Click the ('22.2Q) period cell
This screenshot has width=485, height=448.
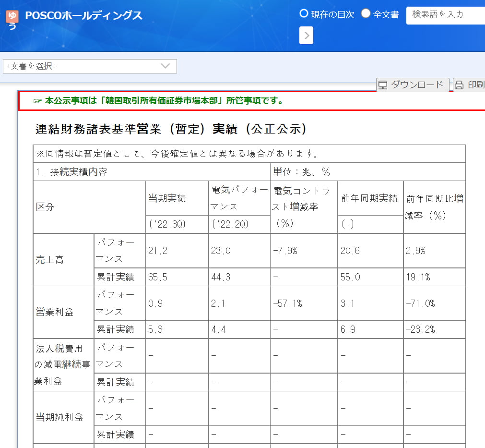239,224
